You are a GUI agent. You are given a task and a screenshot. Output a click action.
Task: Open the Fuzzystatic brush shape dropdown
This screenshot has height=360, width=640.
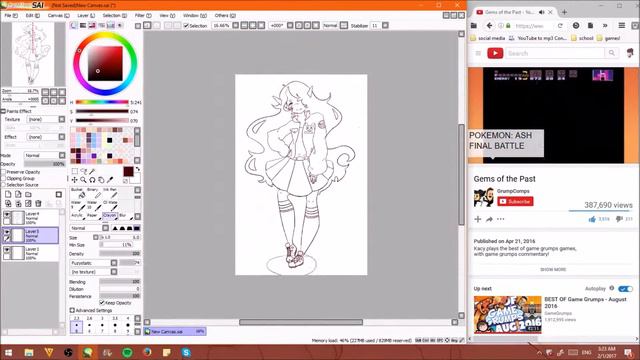point(93,263)
